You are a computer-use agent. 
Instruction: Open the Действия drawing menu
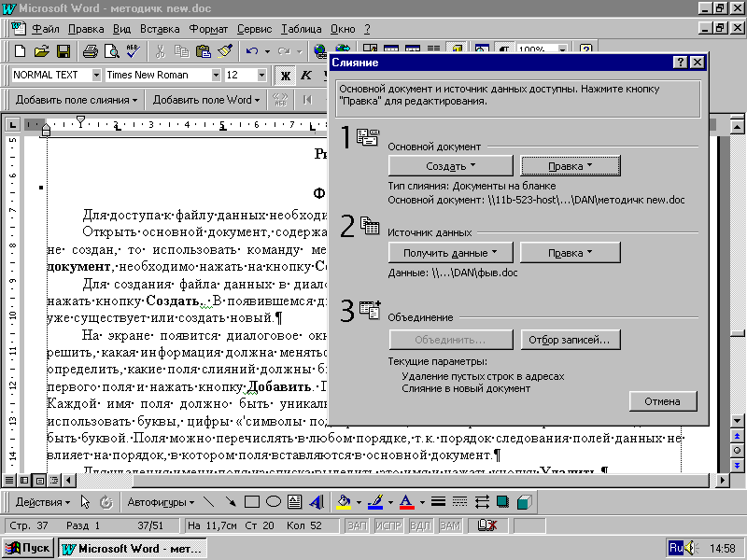[42, 502]
